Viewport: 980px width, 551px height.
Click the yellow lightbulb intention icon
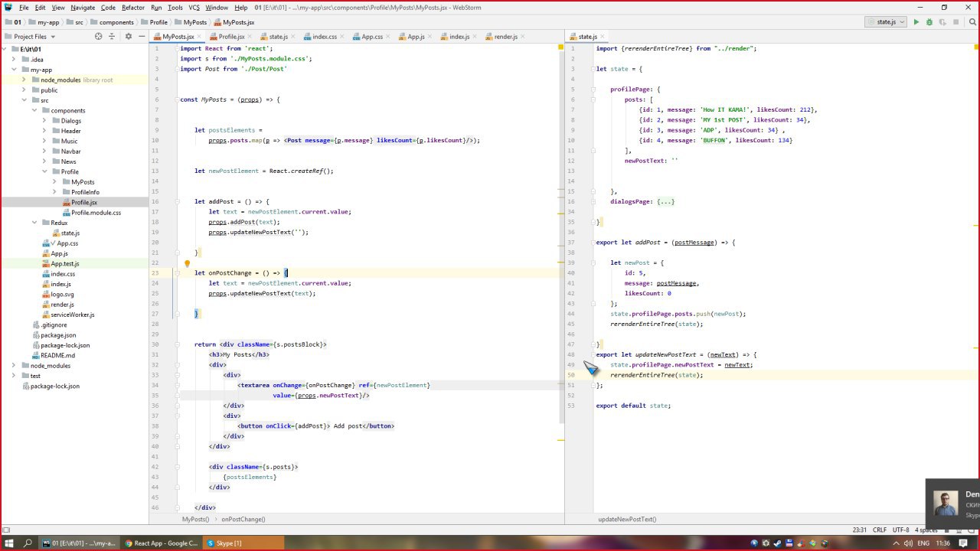186,263
